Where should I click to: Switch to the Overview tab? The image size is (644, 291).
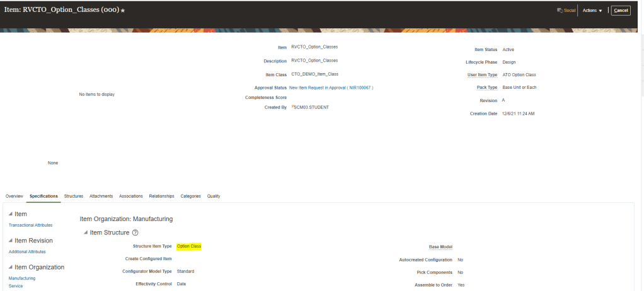tap(14, 196)
